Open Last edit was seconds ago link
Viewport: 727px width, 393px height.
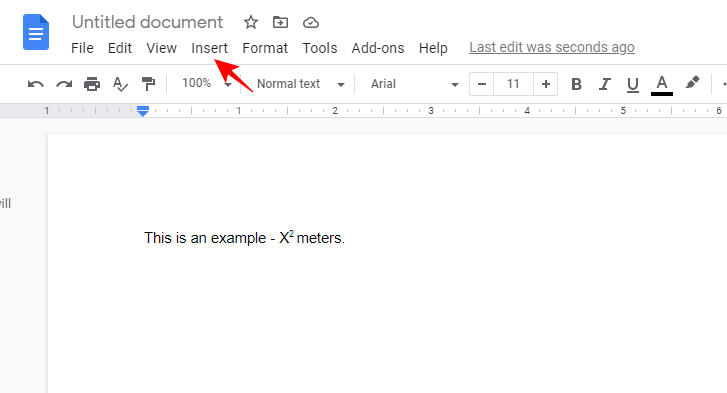(x=552, y=47)
